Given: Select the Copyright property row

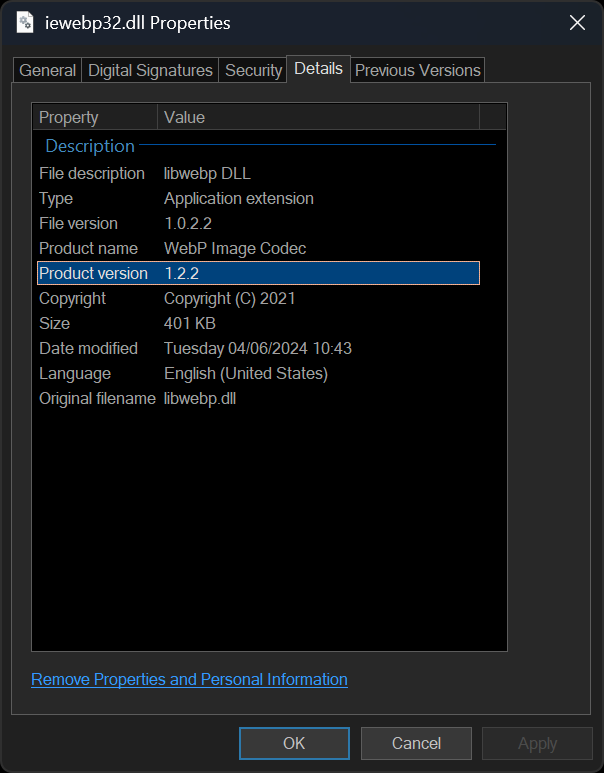Looking at the screenshot, I should tap(72, 298).
